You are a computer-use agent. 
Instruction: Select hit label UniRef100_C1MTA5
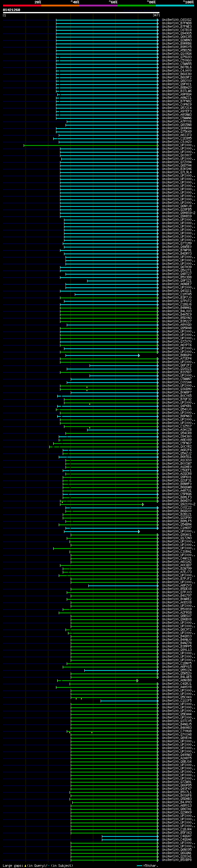point(176,294)
